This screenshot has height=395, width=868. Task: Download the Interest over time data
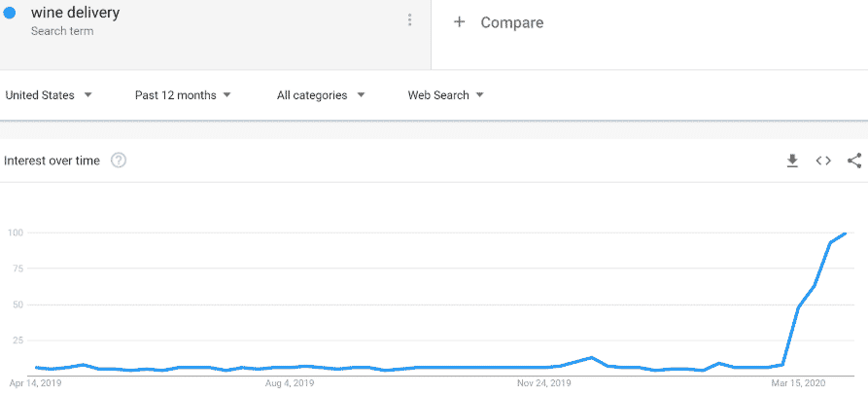click(x=793, y=161)
